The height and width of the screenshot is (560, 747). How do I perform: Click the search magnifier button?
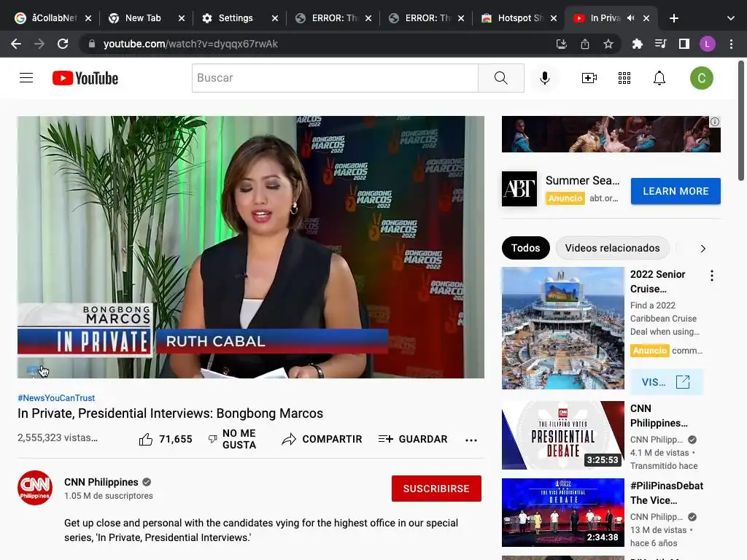(x=500, y=77)
